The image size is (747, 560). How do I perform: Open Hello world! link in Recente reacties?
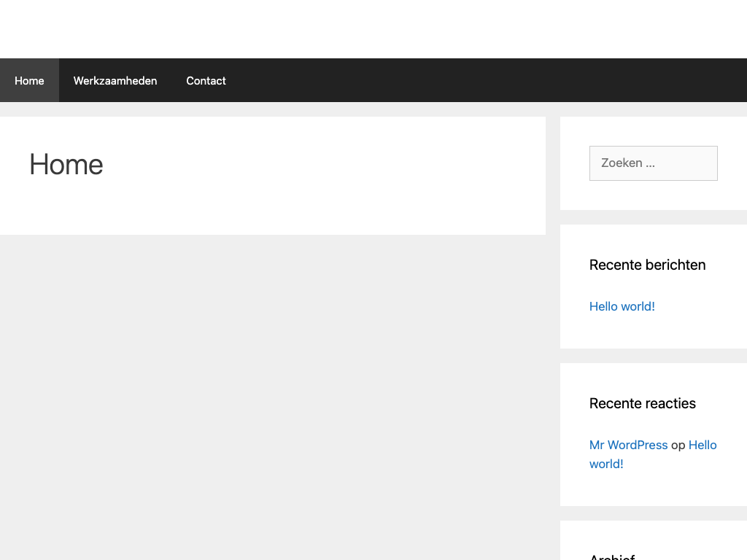(703, 445)
